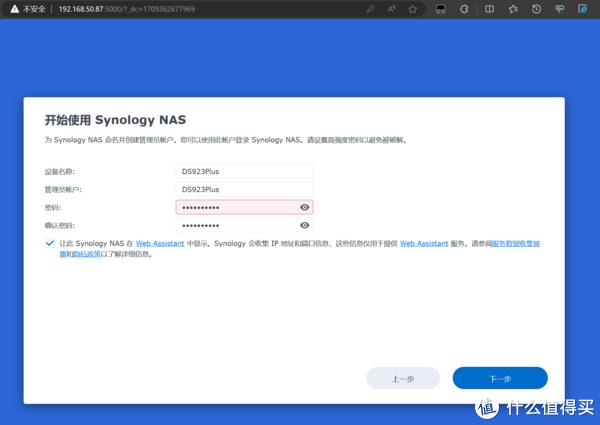Open the service data collection statement link
600x425 pixels.
(515, 243)
